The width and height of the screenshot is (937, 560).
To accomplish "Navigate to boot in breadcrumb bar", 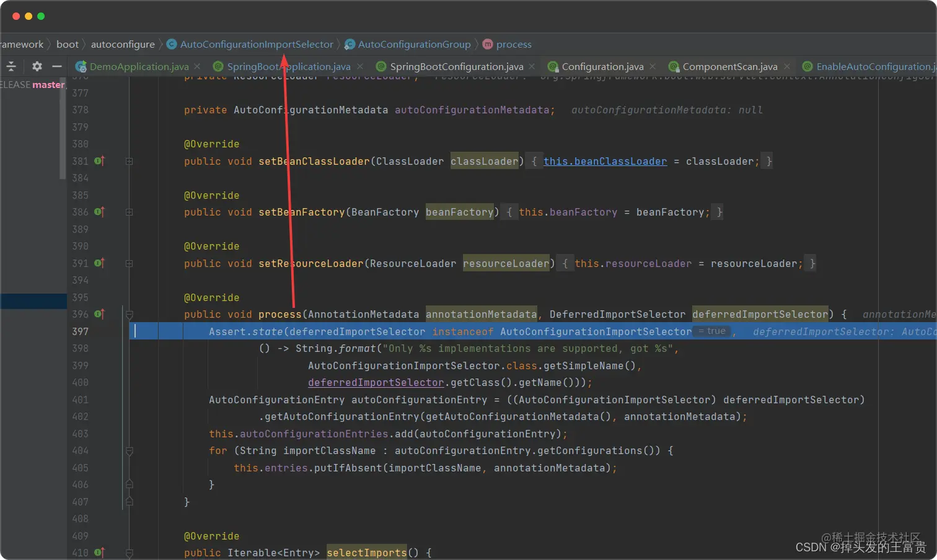I will coord(68,45).
